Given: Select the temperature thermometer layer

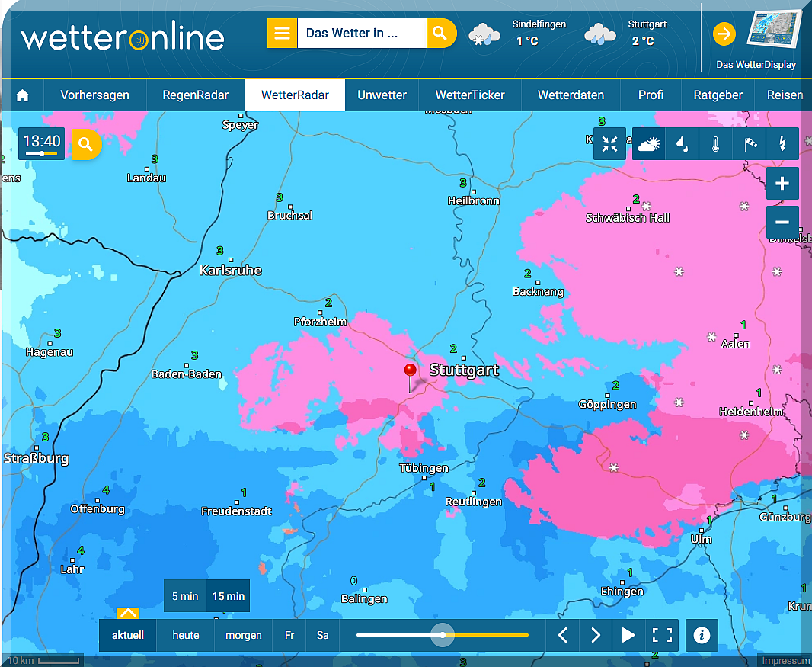Looking at the screenshot, I should [715, 144].
